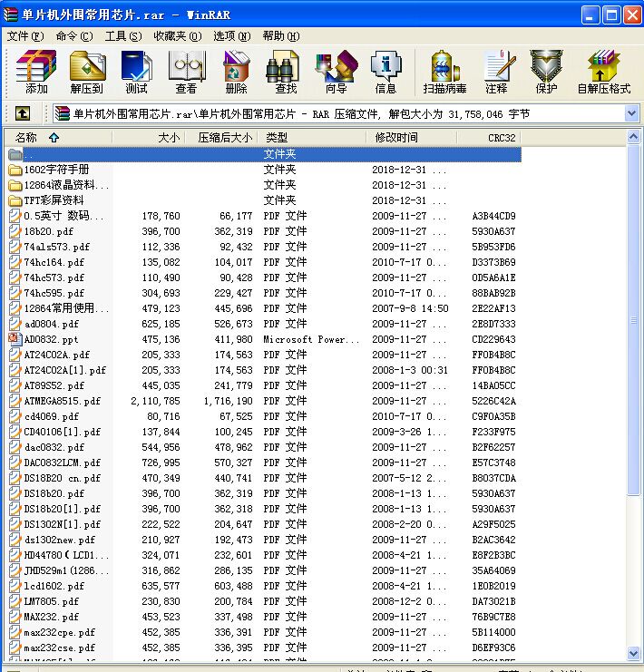Open the 帮助(H) menu
Image resolution: width=644 pixels, height=672 pixels.
[281, 36]
